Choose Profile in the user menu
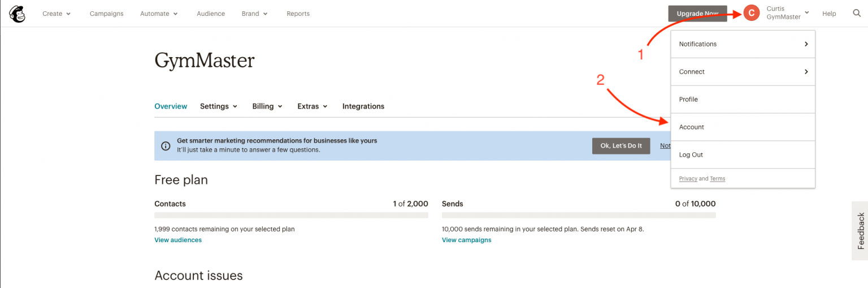The height and width of the screenshot is (288, 868). click(688, 100)
